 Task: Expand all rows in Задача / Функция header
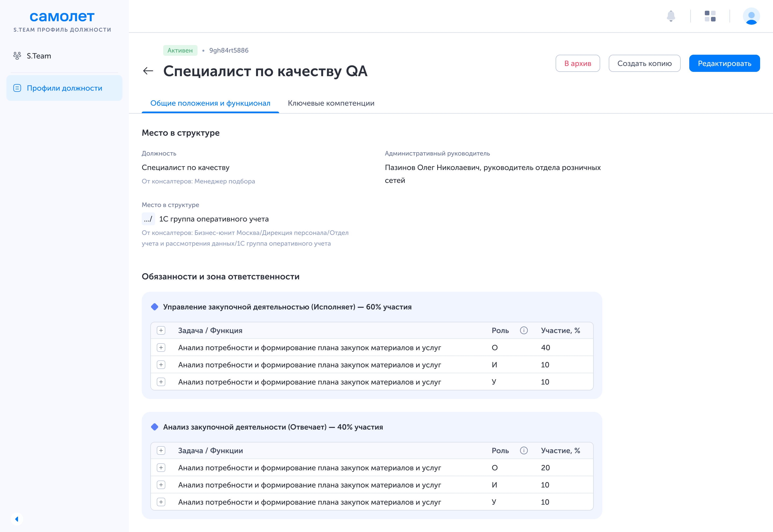point(161,330)
